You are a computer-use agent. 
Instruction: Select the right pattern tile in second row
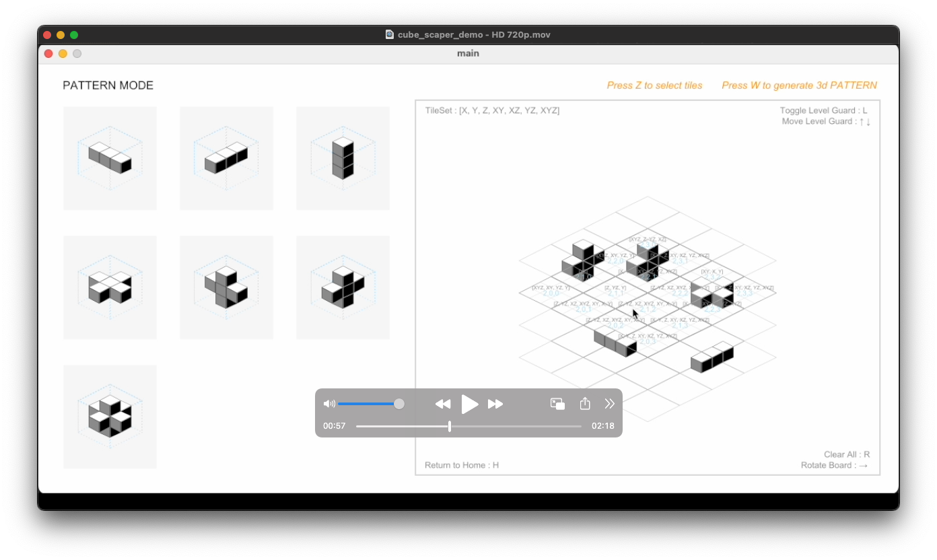[x=343, y=287]
